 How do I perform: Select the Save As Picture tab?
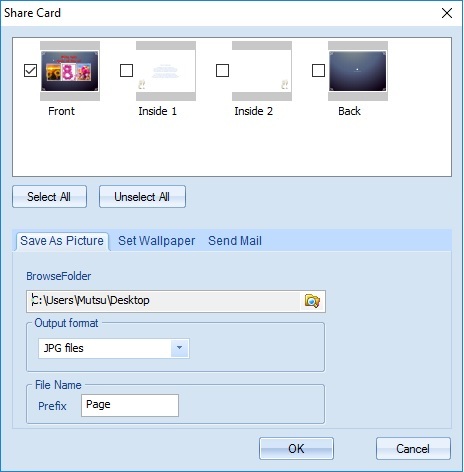tap(62, 241)
